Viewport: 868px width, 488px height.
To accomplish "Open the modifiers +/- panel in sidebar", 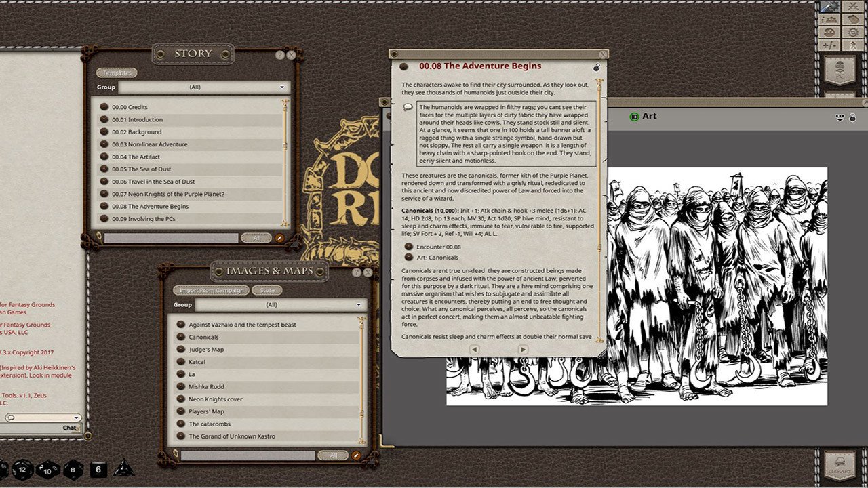I will click(x=829, y=45).
